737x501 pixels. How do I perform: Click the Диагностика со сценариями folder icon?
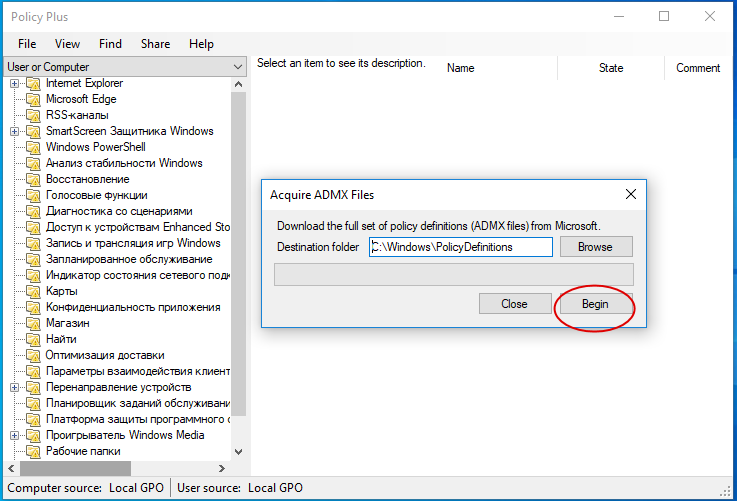click(x=33, y=211)
